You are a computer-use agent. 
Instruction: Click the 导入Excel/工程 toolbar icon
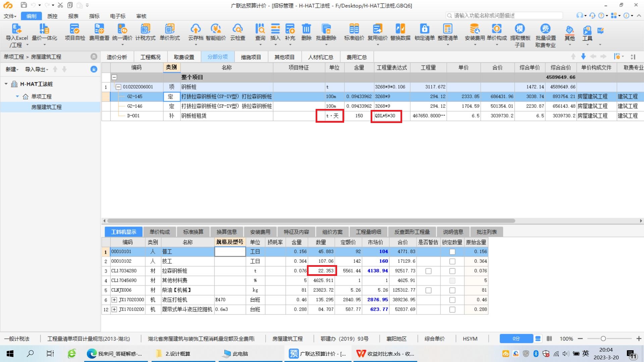(x=16, y=29)
